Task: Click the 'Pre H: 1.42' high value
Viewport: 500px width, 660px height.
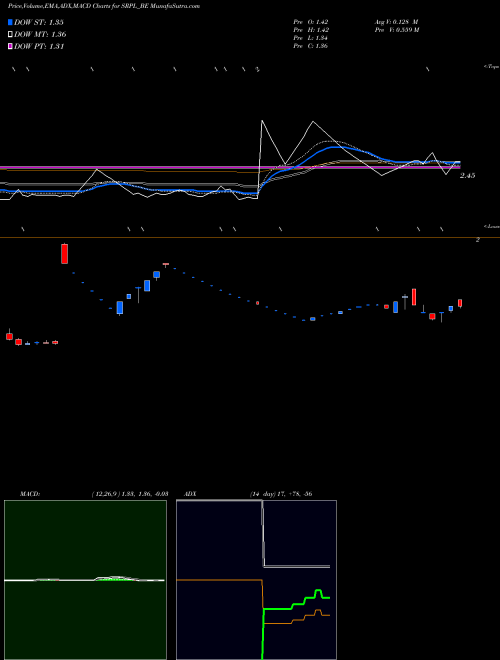Action: coord(311,30)
